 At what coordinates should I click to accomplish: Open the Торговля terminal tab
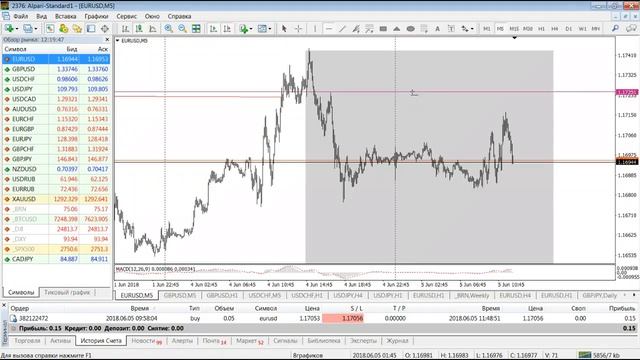point(27,340)
